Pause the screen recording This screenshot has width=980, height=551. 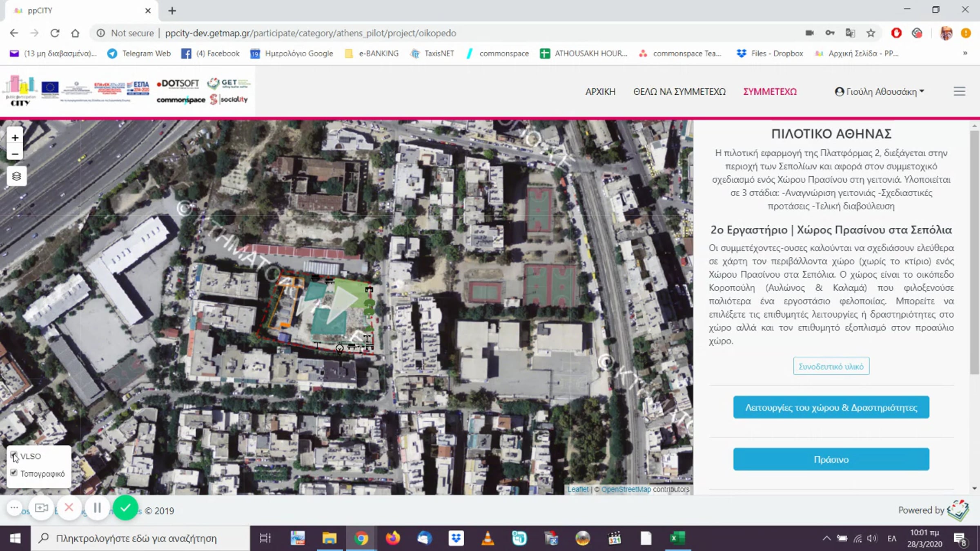coord(97,508)
